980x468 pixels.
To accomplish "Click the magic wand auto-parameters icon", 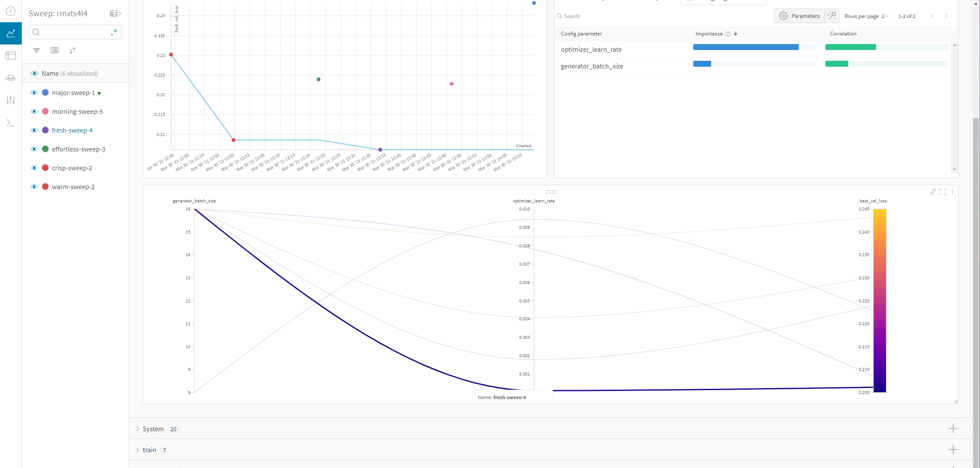I will click(832, 16).
